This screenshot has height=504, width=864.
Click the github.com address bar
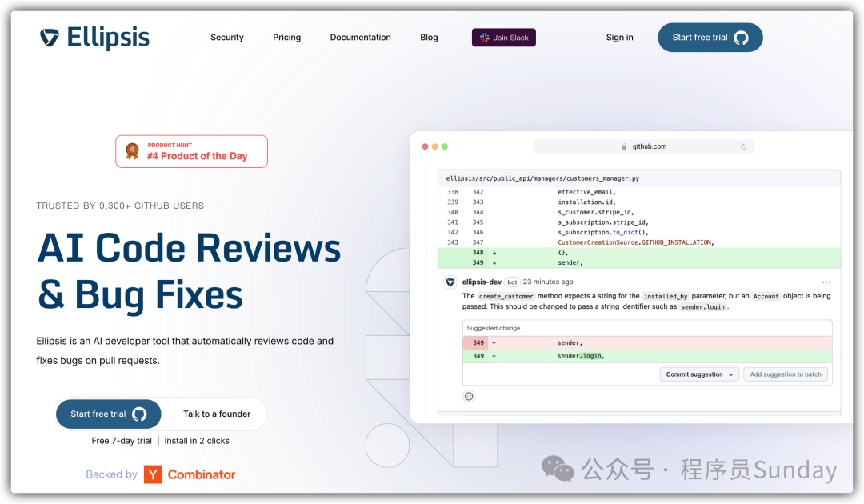coord(643,146)
